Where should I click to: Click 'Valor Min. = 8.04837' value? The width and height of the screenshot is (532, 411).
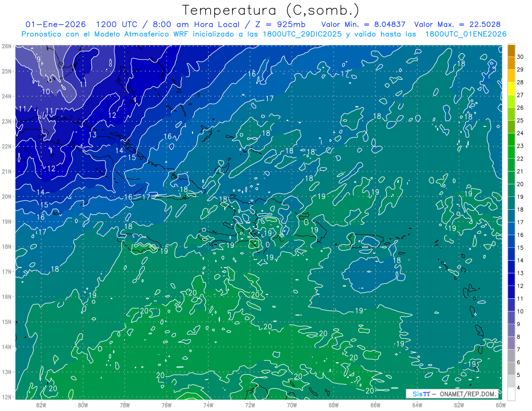click(364, 24)
